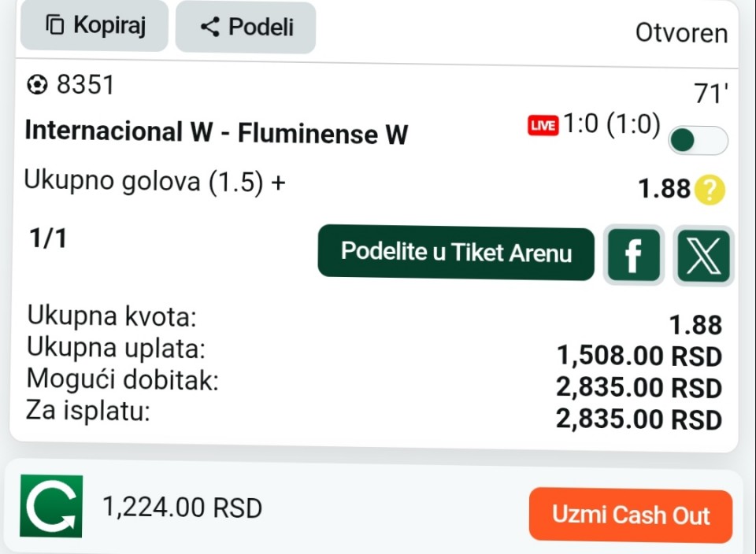Screen dimensions: 756x554
Task: Click the Otvoren ticket status label
Action: click(681, 33)
